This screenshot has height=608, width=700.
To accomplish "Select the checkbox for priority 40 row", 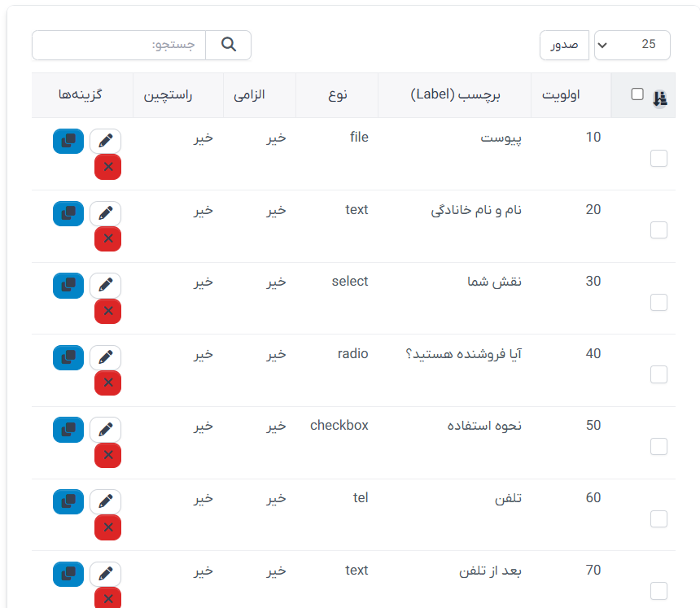I will click(658, 374).
